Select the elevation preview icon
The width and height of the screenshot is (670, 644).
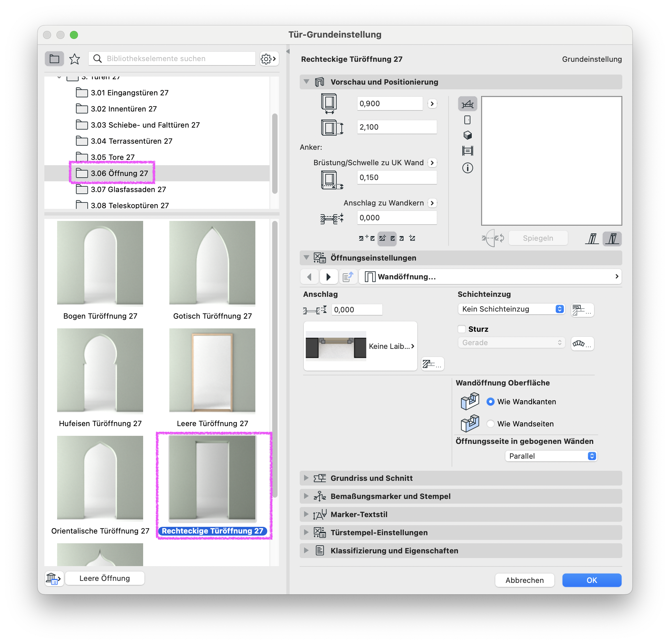tap(467, 120)
